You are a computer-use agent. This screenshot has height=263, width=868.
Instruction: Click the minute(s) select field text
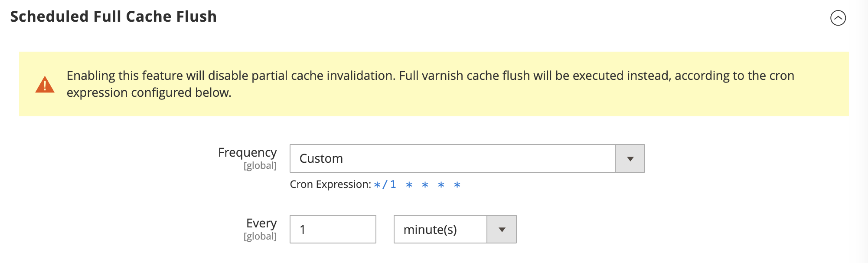pyautogui.click(x=430, y=230)
